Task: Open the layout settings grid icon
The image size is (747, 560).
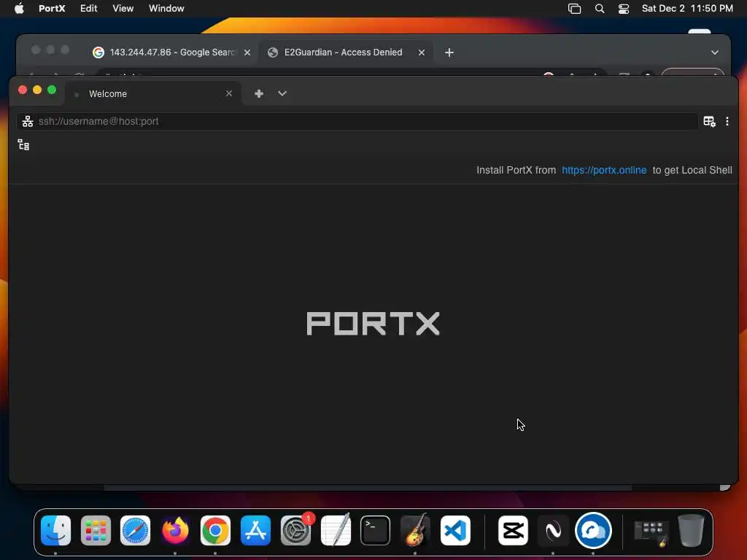Action: click(x=709, y=122)
